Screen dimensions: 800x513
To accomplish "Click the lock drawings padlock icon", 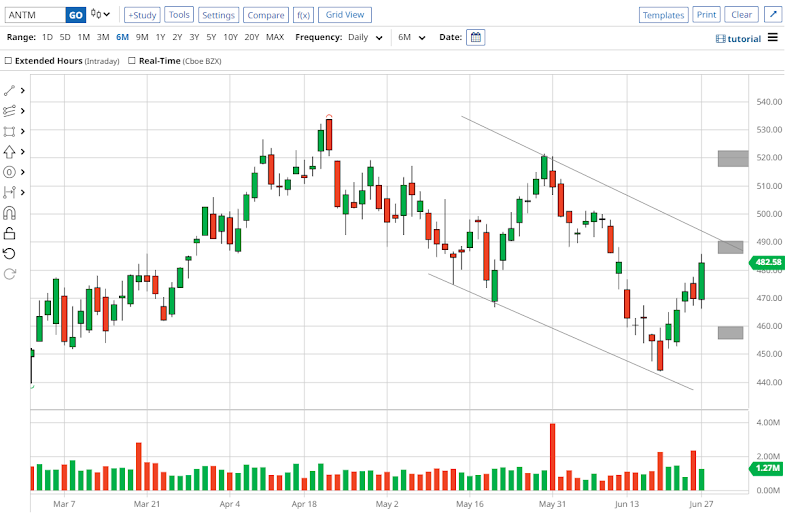I will click(x=9, y=233).
